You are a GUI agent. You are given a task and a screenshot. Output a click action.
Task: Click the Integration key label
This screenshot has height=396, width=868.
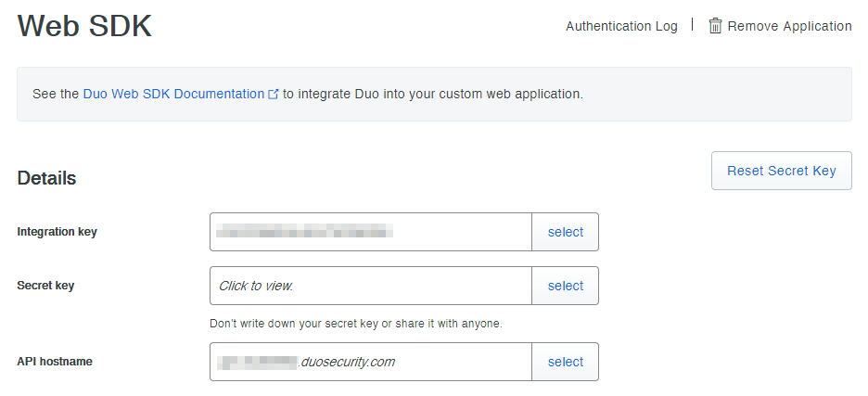coord(57,232)
